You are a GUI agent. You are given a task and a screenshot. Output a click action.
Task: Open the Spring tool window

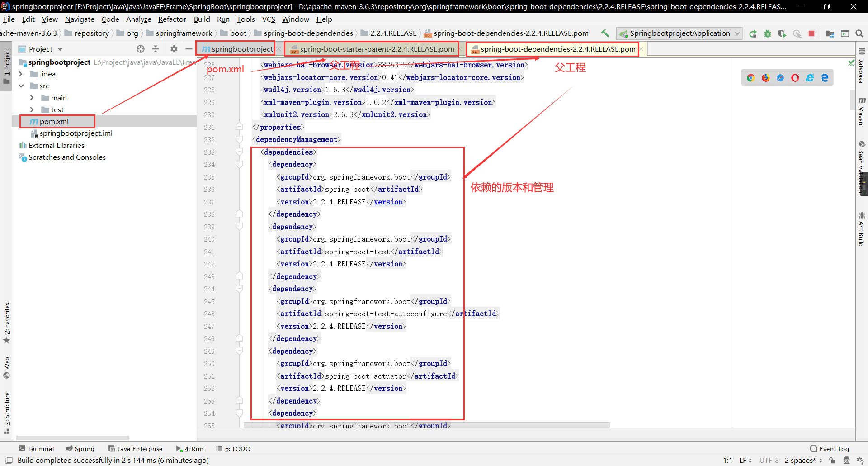tap(80, 449)
